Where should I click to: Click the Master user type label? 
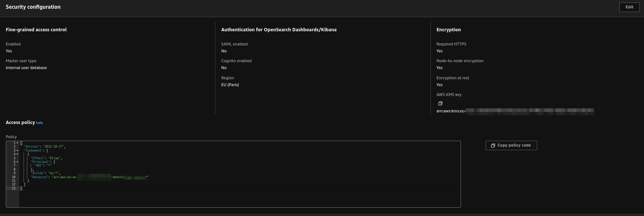point(21,61)
